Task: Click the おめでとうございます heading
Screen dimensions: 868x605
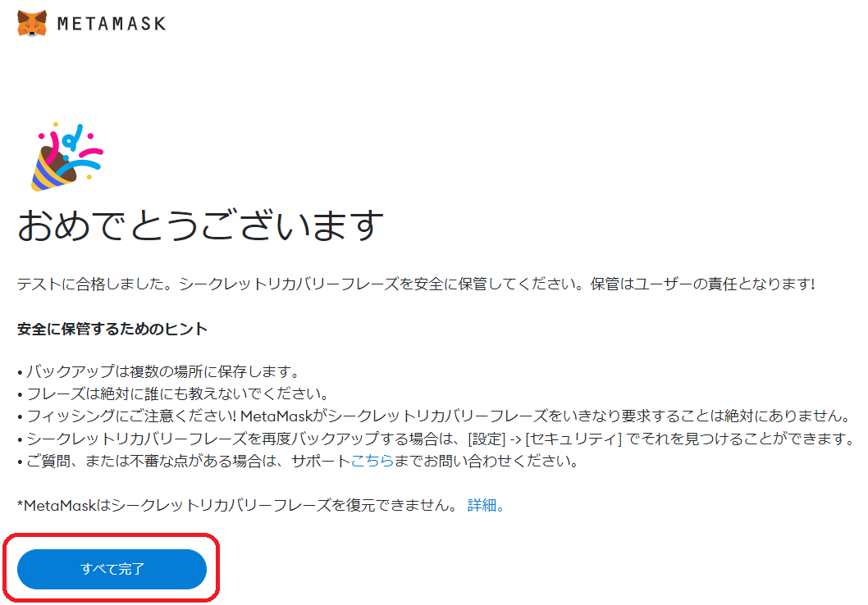Action: [200, 225]
